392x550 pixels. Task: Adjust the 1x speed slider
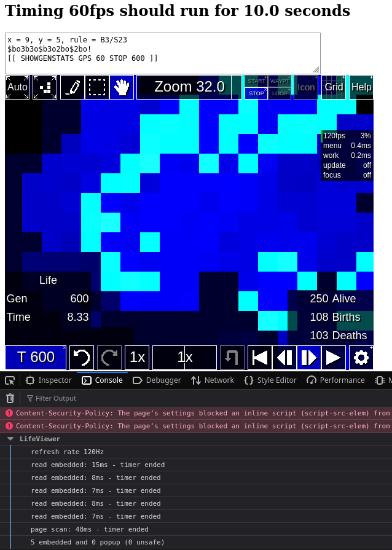[x=185, y=358]
